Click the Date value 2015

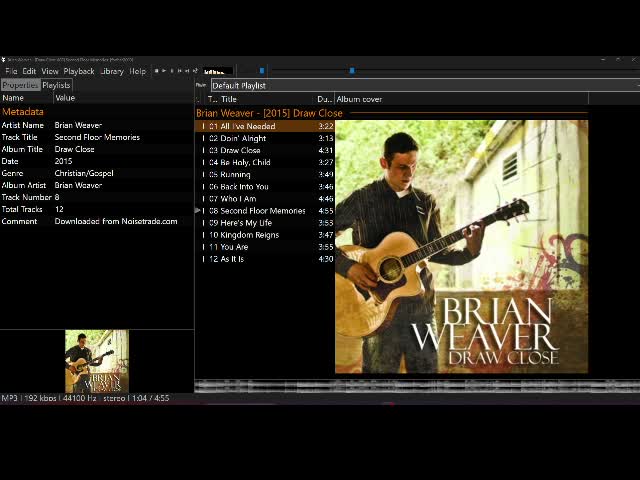coord(63,161)
